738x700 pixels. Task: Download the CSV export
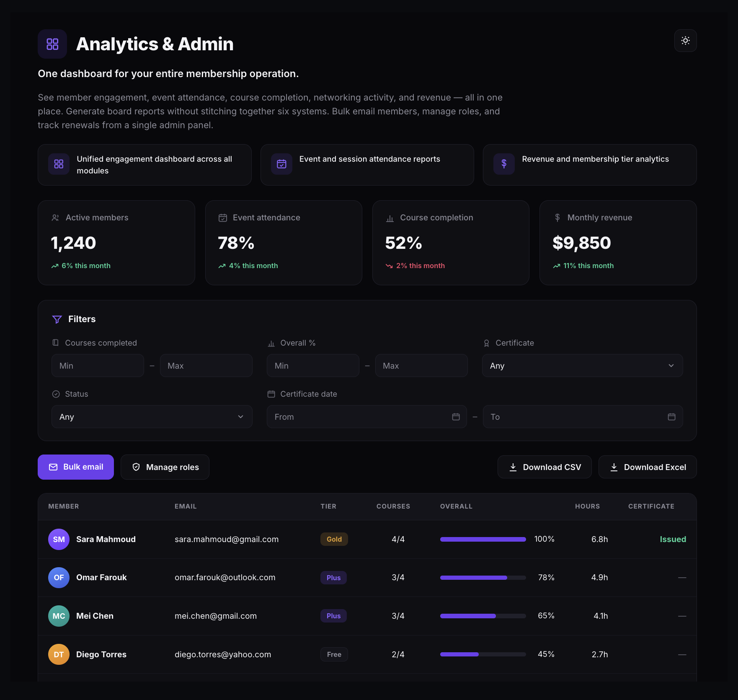tap(544, 467)
